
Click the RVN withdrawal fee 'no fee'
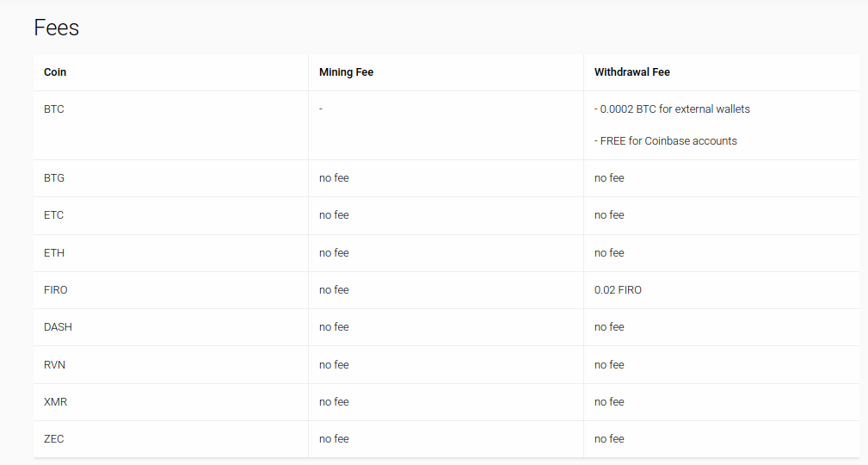(x=609, y=365)
